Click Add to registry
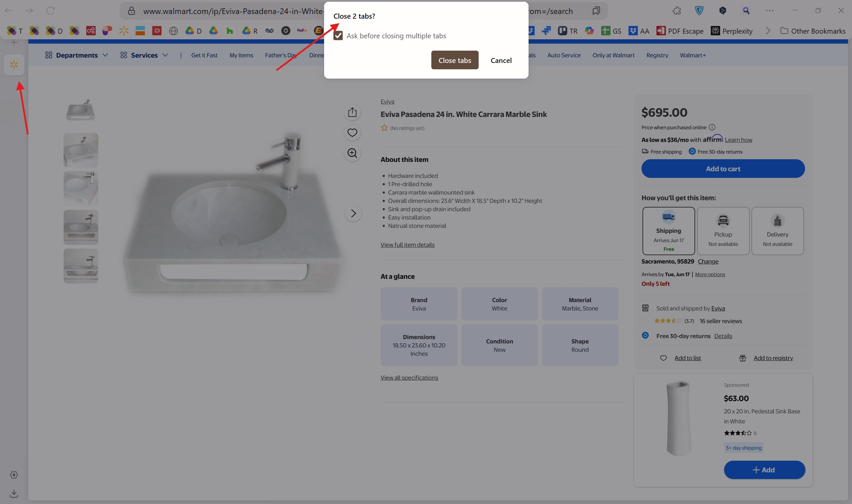 pos(773,358)
